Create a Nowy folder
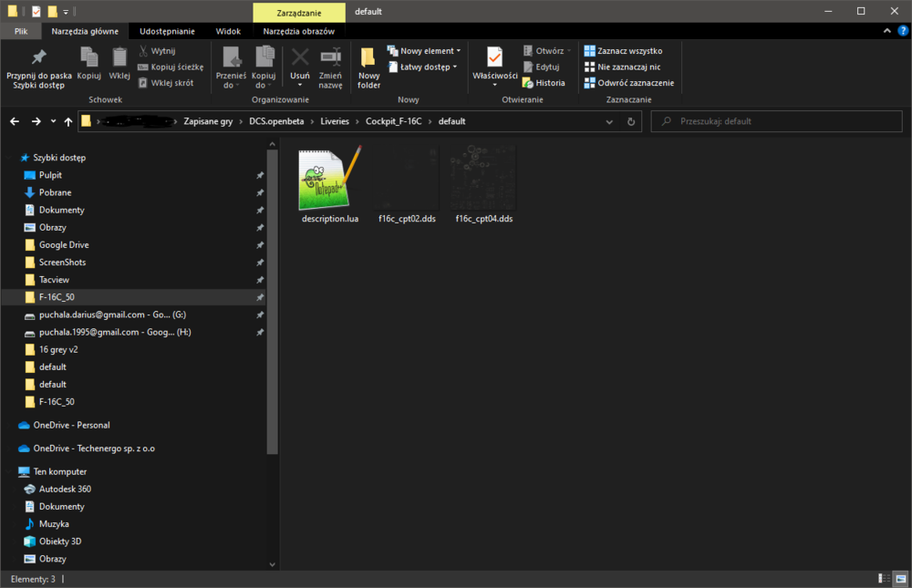The height and width of the screenshot is (588, 912). [x=368, y=68]
